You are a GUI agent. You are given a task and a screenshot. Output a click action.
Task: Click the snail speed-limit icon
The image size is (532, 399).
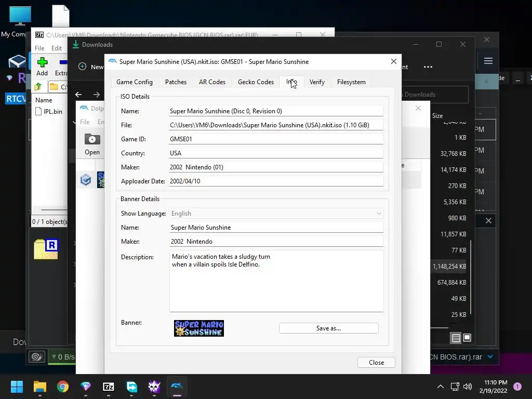(x=37, y=357)
